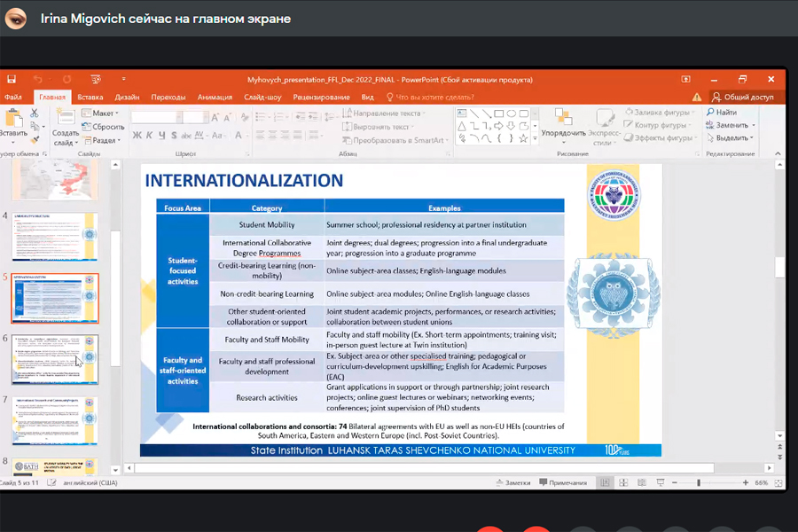Click the Cut scissors icon
The image size is (798, 532).
[x=35, y=113]
